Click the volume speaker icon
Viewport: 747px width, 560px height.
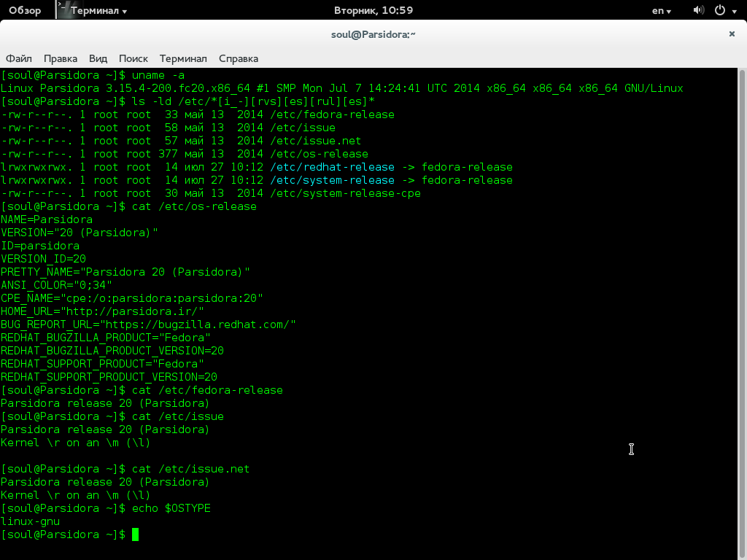[x=698, y=10]
